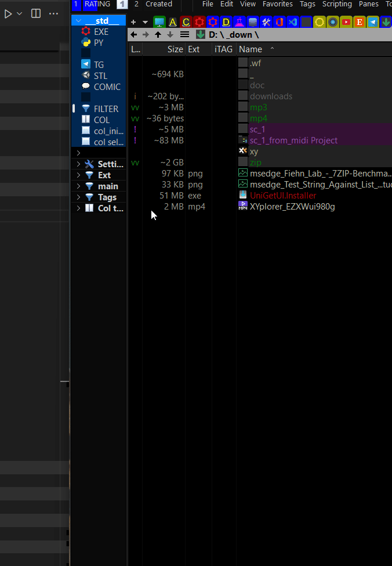Tick the checkbox for doc folder
The width and height of the screenshot is (392, 566).
click(243, 85)
